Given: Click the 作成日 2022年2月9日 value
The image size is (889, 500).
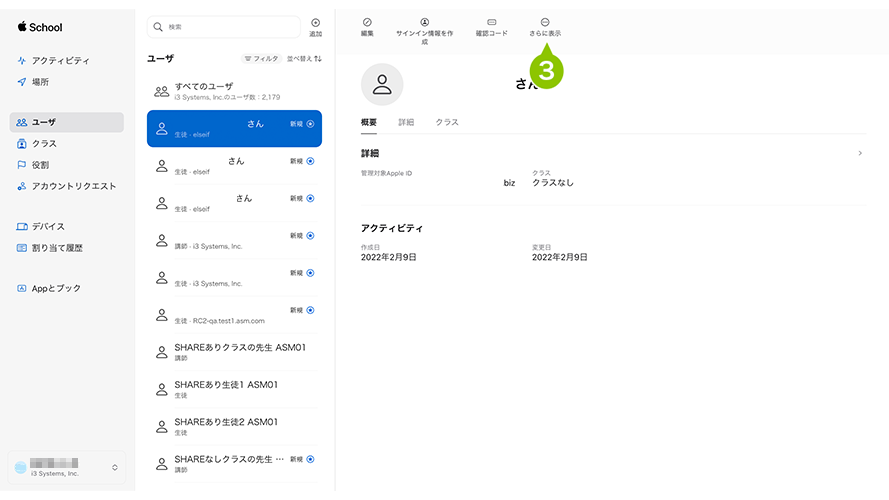Looking at the screenshot, I should (388, 257).
